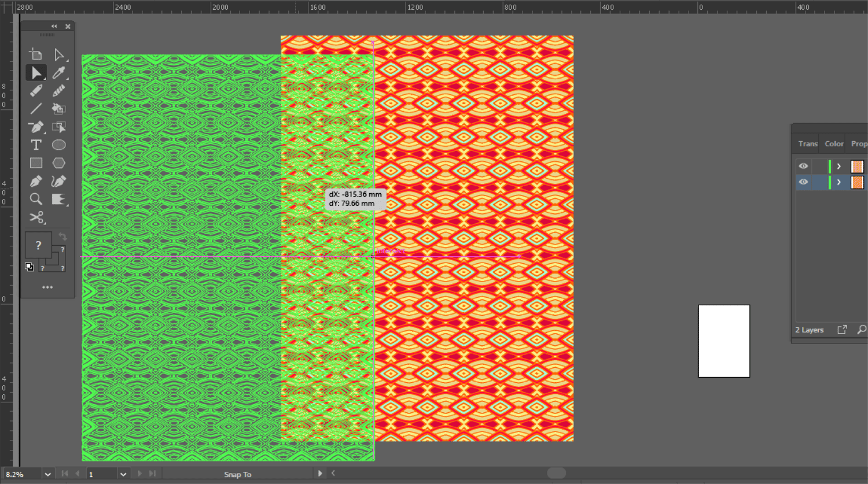Click the ruler origin corner box
The height and width of the screenshot is (484, 868).
pyautogui.click(x=6, y=7)
